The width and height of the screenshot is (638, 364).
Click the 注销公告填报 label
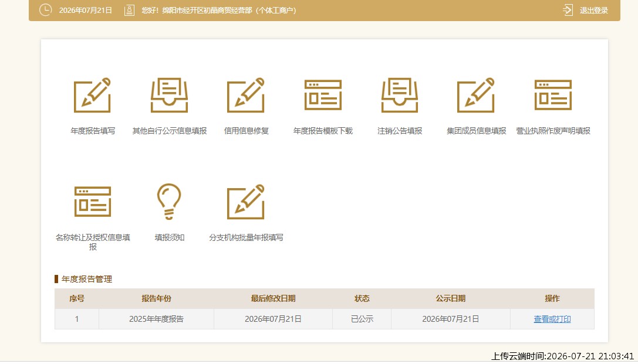400,131
